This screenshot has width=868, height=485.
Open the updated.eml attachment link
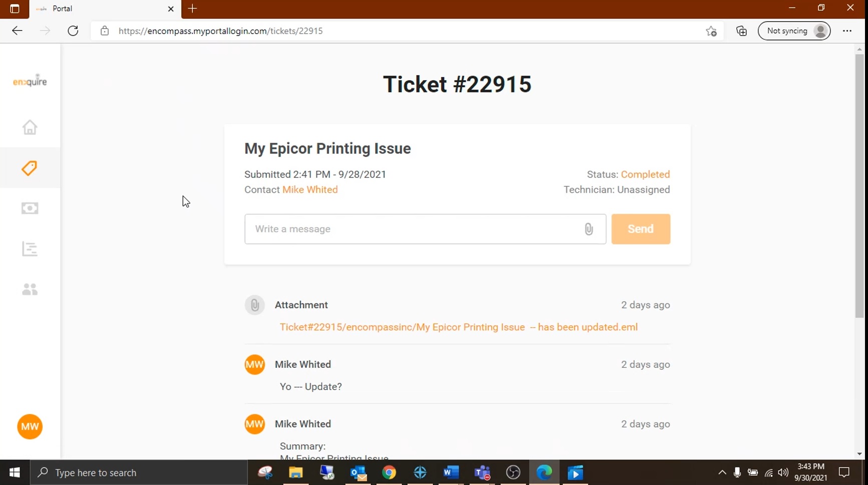click(x=458, y=327)
